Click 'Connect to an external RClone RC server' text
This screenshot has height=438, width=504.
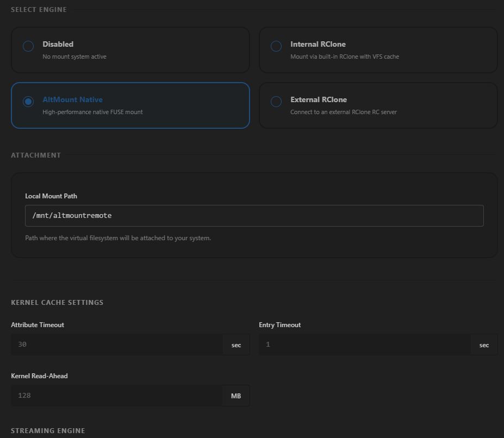pyautogui.click(x=344, y=112)
